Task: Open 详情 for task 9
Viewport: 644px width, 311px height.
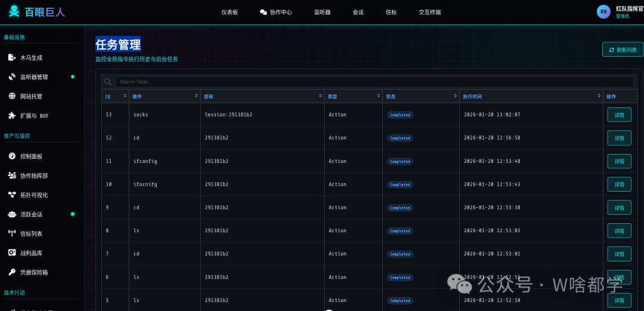Action: click(620, 207)
